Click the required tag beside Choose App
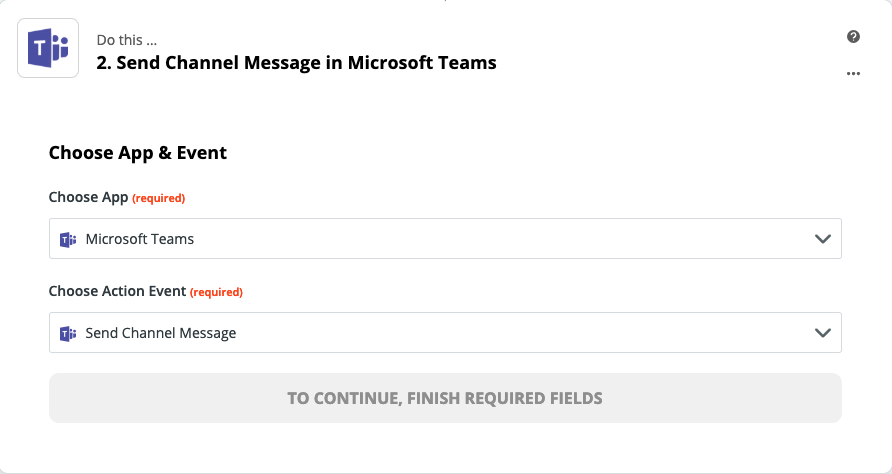Screen dimensions: 892x474 point(159,198)
